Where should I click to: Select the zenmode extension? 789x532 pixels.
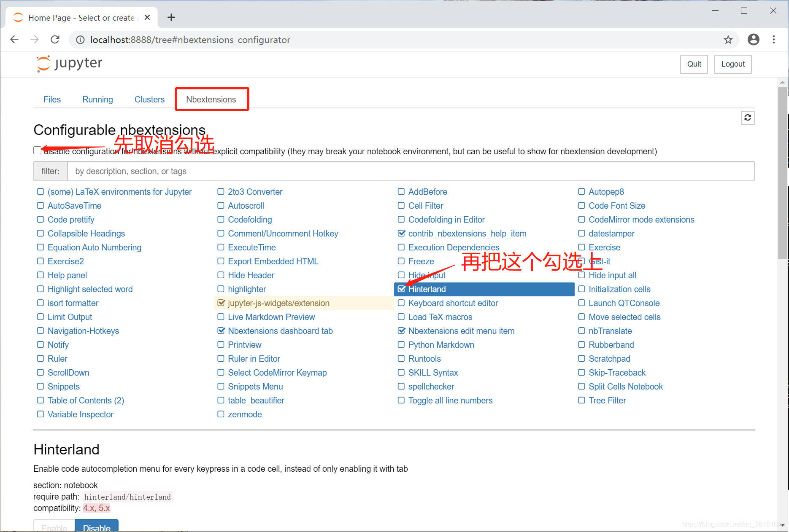point(245,414)
